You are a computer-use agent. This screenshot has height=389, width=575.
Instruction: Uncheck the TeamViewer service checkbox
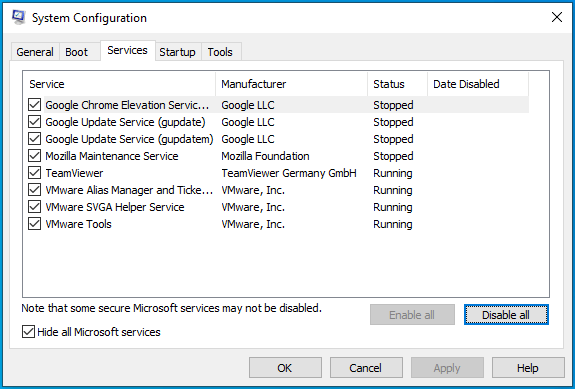[34, 173]
